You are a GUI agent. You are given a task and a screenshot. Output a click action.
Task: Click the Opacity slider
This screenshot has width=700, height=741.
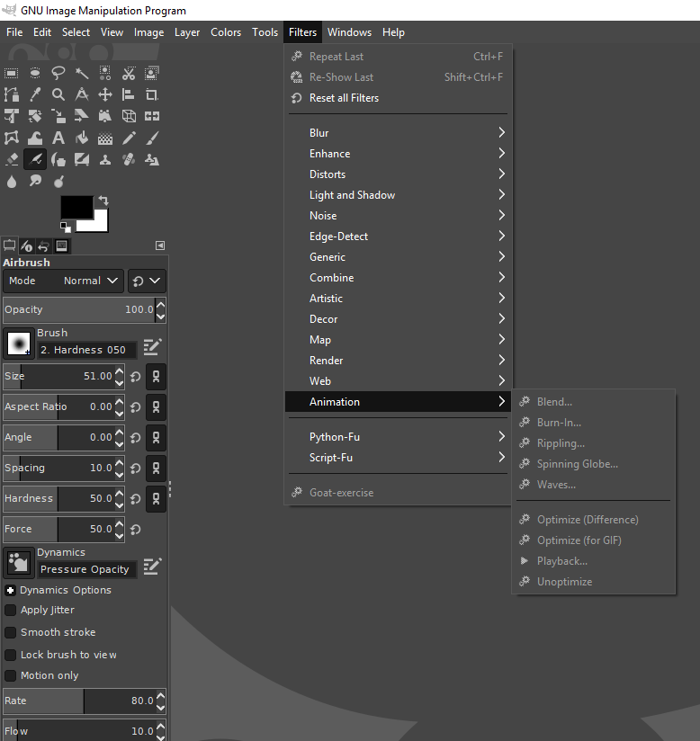coord(79,310)
